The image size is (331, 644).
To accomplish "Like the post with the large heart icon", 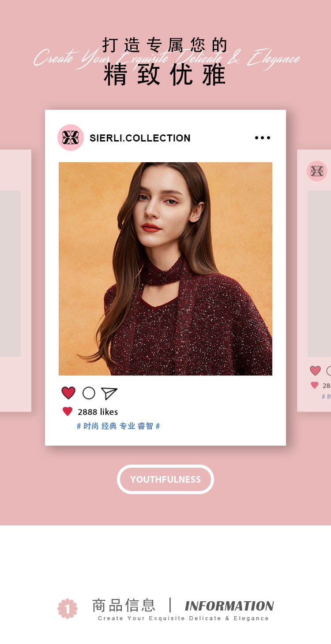I will coord(68,393).
